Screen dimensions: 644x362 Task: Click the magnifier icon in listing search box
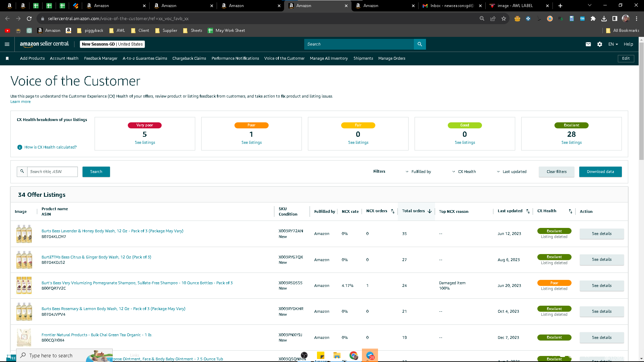coord(22,172)
